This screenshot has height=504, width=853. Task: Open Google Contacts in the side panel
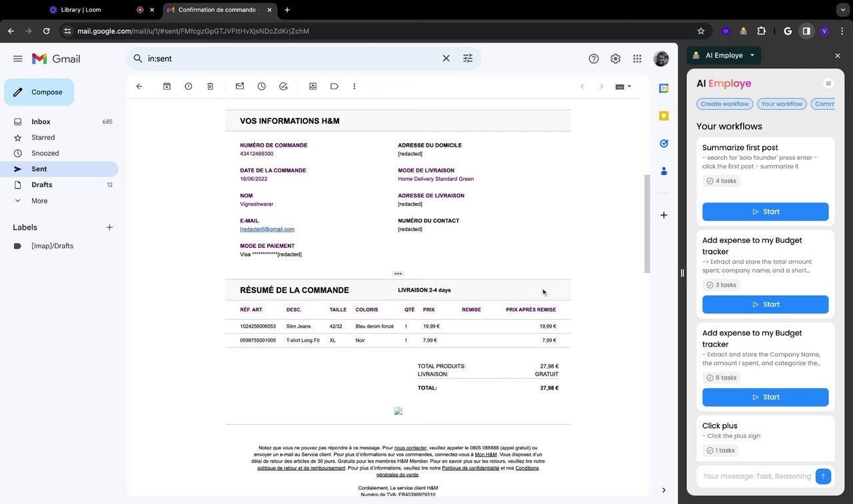point(663,171)
